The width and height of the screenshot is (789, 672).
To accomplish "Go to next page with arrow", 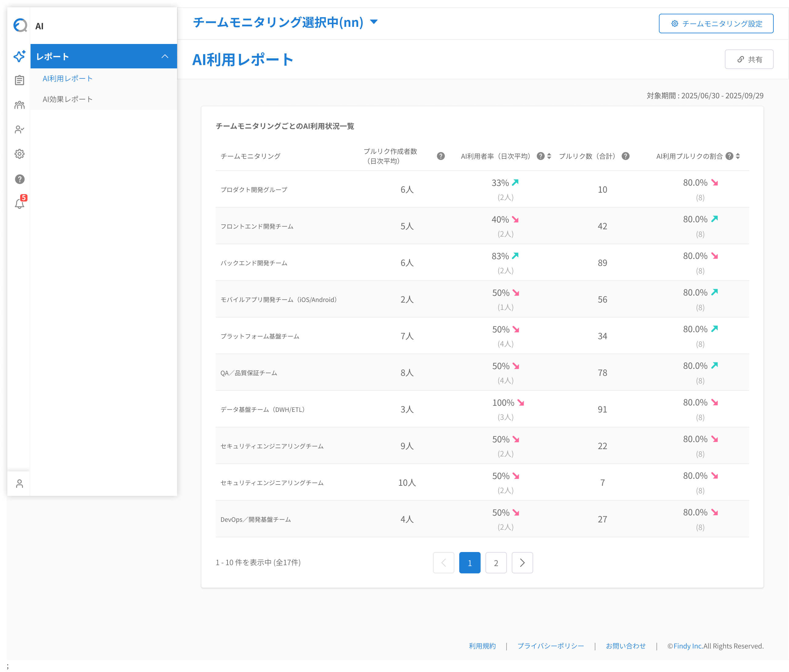I will click(522, 562).
